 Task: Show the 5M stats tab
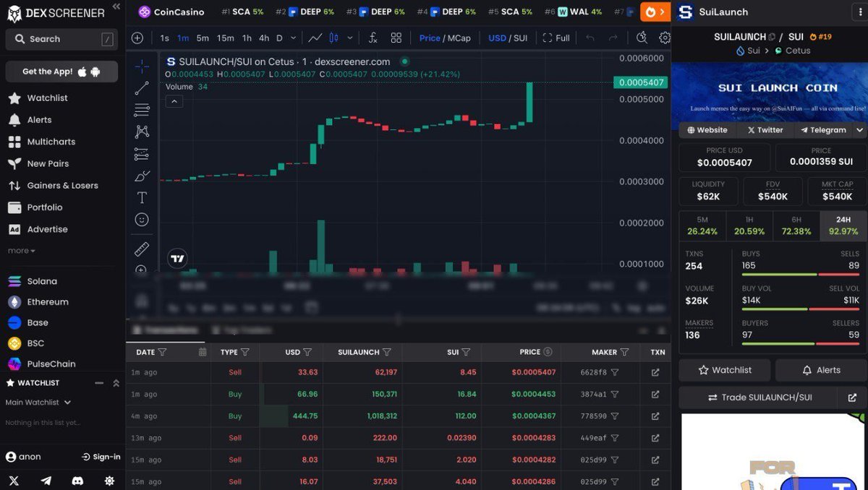pyautogui.click(x=702, y=225)
